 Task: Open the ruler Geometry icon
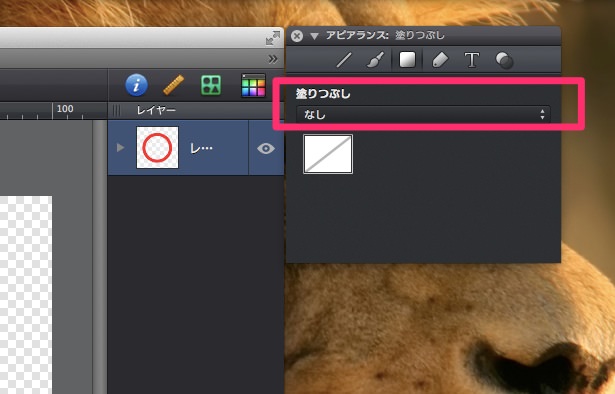click(173, 85)
